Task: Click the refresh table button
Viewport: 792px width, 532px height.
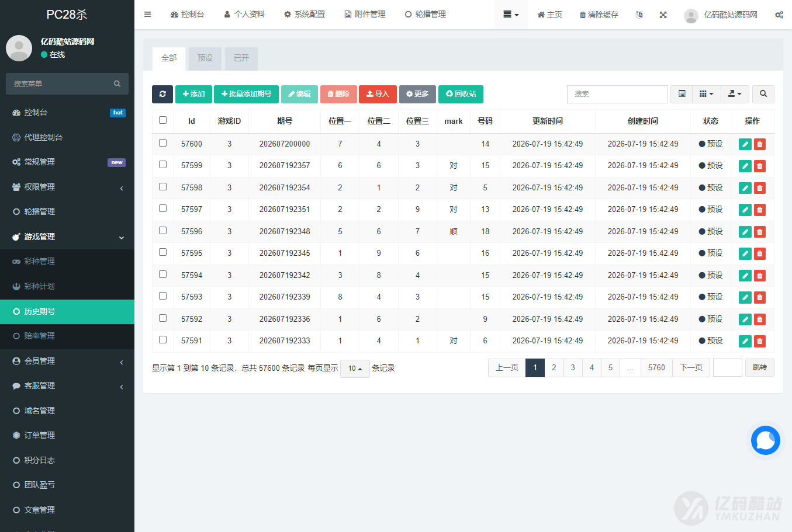Action: (x=162, y=94)
